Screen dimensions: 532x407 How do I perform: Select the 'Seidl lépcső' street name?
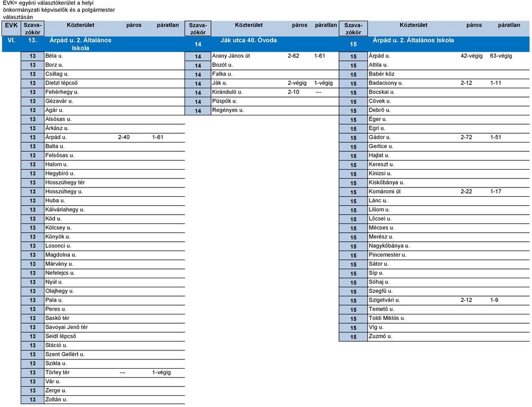click(x=61, y=337)
